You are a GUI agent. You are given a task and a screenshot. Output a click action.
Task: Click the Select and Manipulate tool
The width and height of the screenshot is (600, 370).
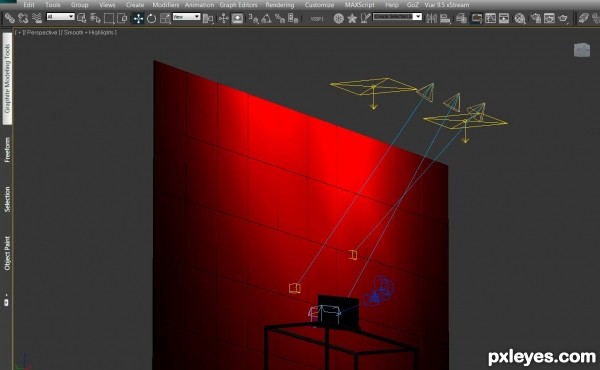click(x=224, y=18)
